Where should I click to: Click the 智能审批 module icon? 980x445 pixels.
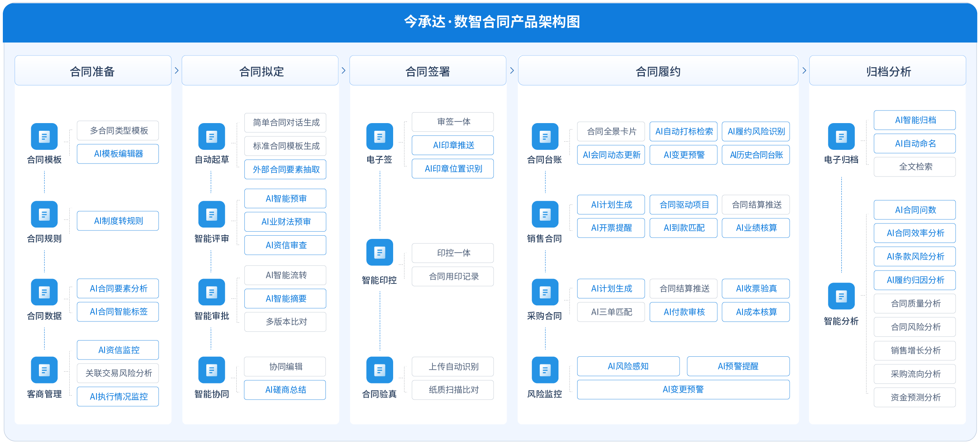click(212, 292)
